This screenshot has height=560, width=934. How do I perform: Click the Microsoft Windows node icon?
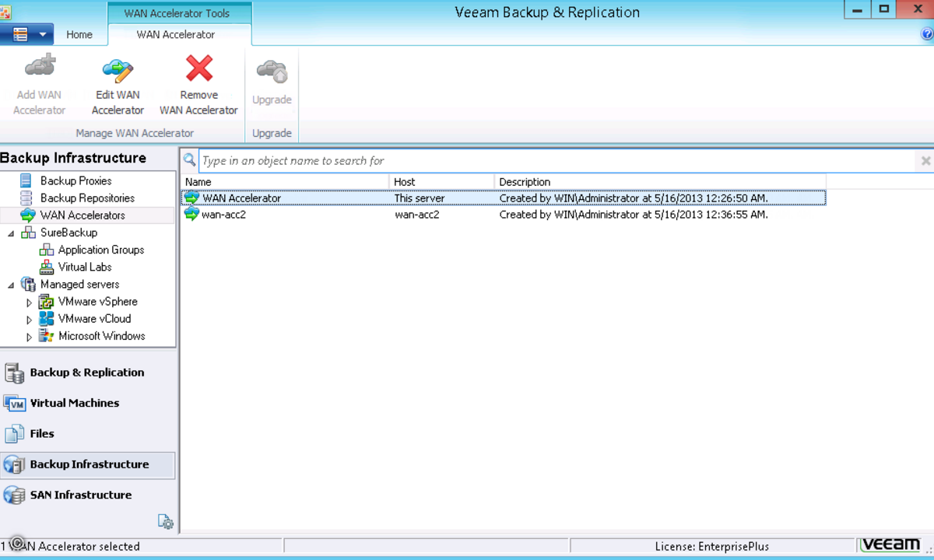46,336
